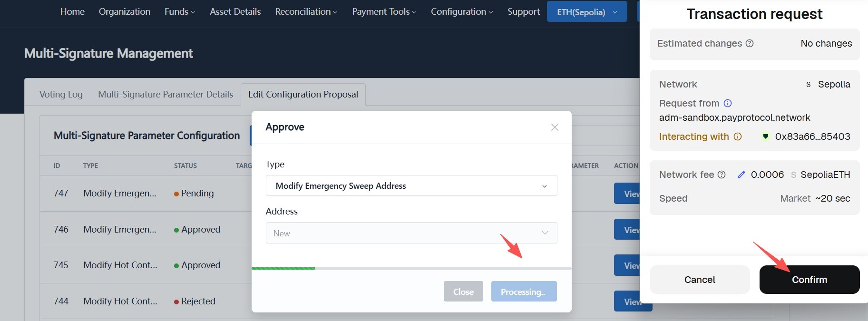
Task: Go to Home in the navigation bar
Action: (72, 11)
